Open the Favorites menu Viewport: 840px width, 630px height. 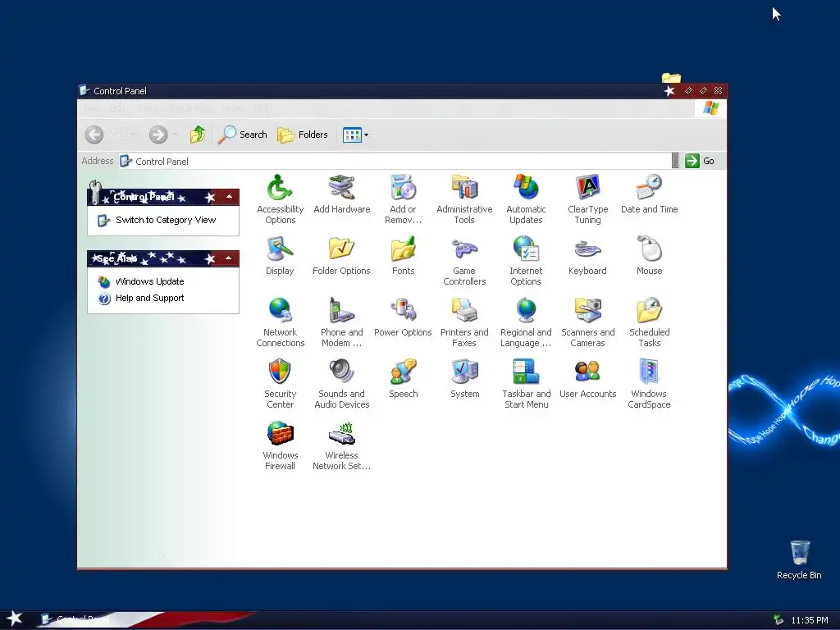click(189, 109)
